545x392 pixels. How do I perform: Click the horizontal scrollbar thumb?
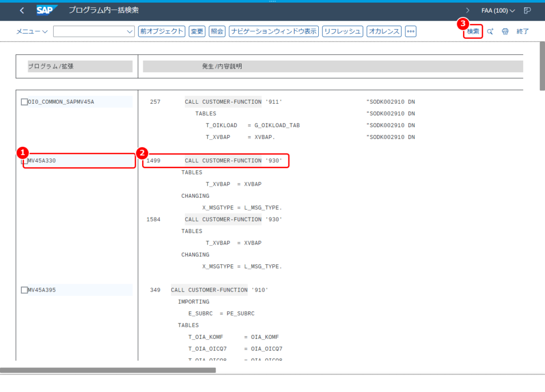108,370
